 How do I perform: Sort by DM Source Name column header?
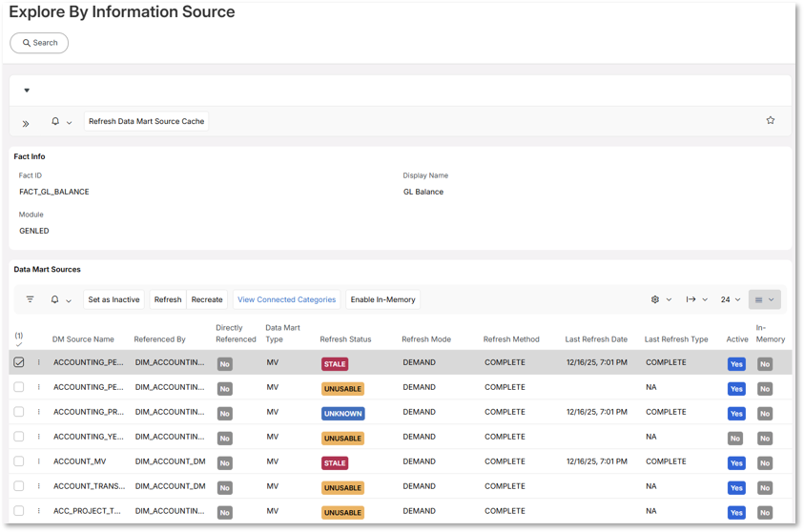(x=83, y=339)
